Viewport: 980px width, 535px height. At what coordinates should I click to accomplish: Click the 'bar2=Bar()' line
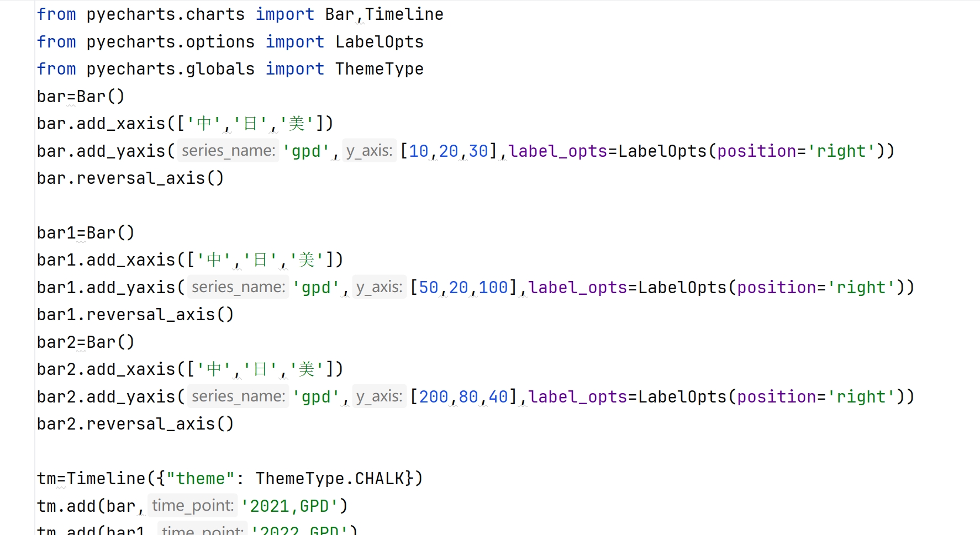point(86,342)
